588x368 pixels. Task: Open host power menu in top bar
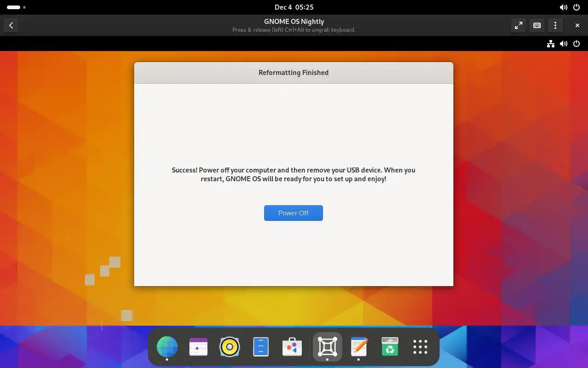577,7
